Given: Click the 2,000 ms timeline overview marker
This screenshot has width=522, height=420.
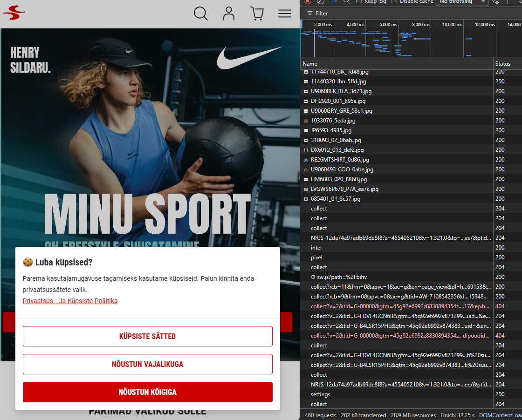Looking at the screenshot, I should (x=323, y=25).
